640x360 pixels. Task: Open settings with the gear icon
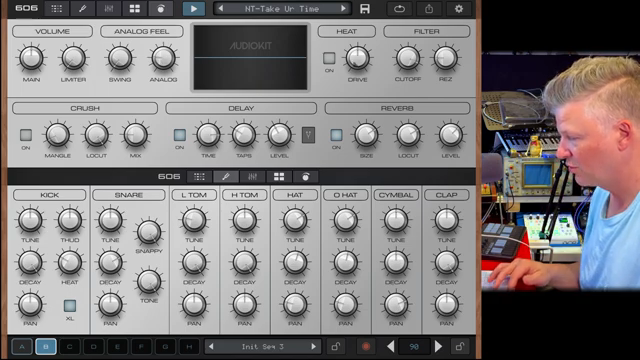click(459, 9)
